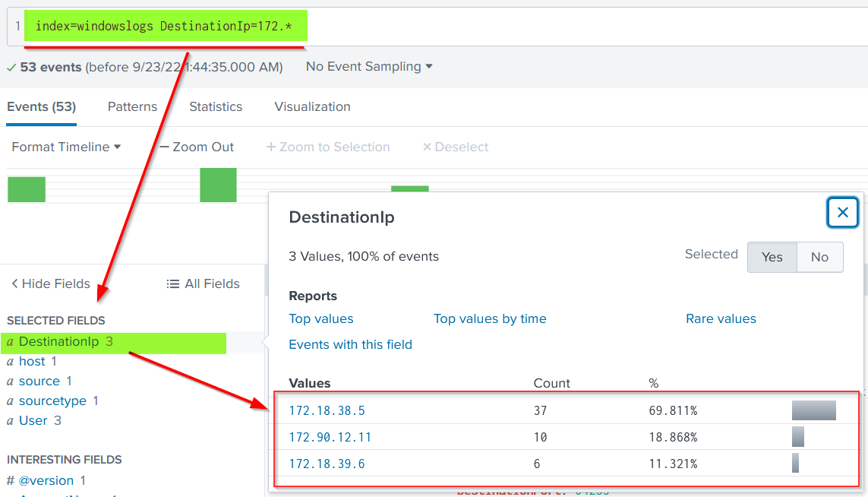Screen dimensions: 868x497
Task: Open the No Event Sampling dropdown
Action: coord(369,67)
